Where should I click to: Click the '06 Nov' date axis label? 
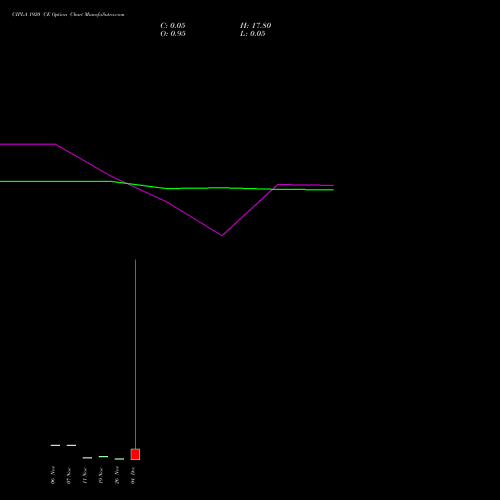point(53,475)
